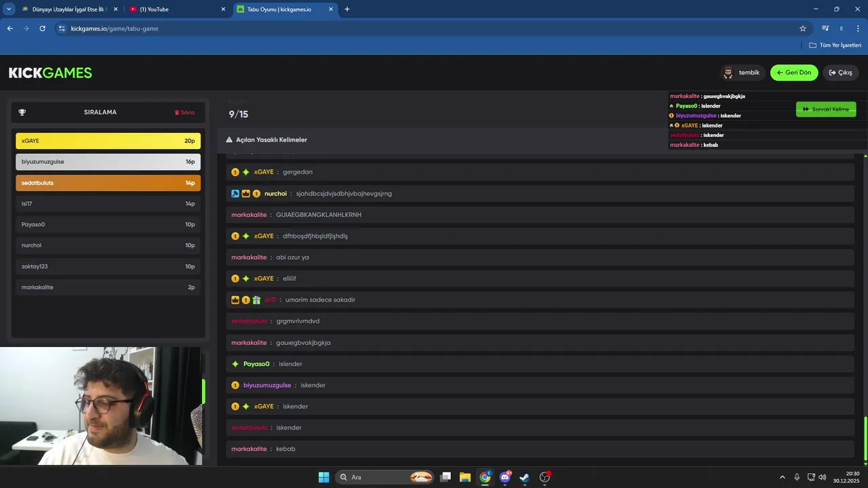Click the umarim sadece sakadir message

coord(539,300)
